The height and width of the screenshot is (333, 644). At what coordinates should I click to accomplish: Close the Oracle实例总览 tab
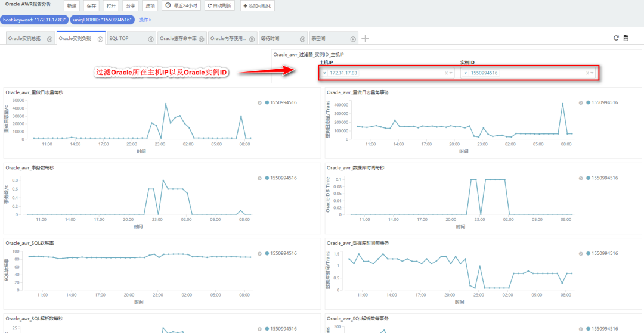tap(49, 39)
